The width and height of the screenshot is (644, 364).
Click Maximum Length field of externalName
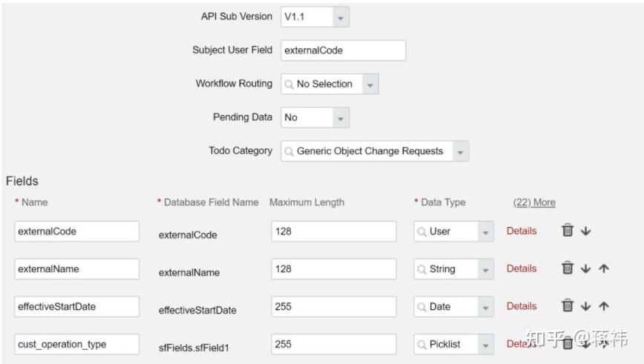(333, 269)
